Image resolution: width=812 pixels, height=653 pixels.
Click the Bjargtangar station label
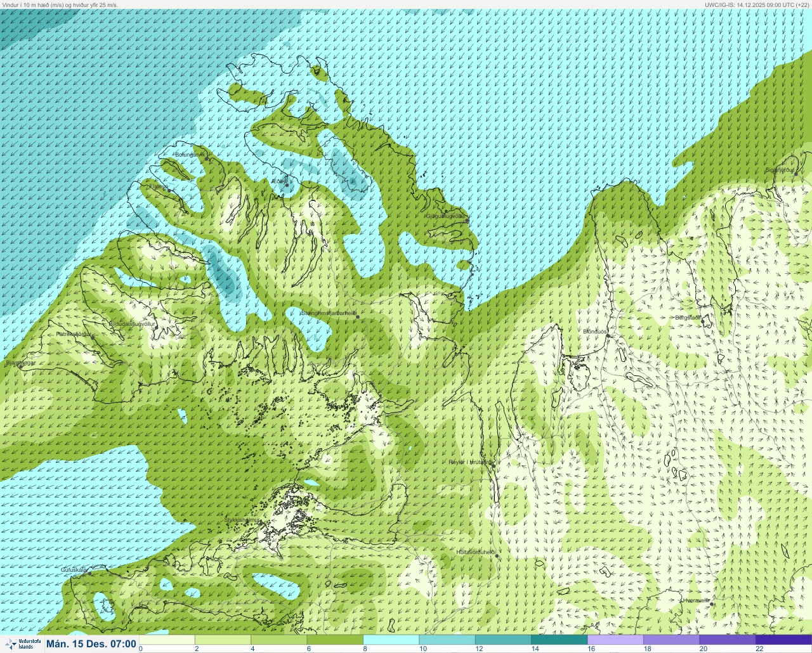(21, 363)
